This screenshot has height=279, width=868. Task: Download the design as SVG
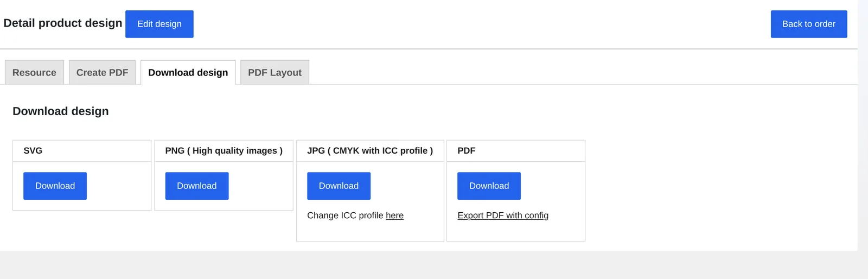[x=55, y=186]
